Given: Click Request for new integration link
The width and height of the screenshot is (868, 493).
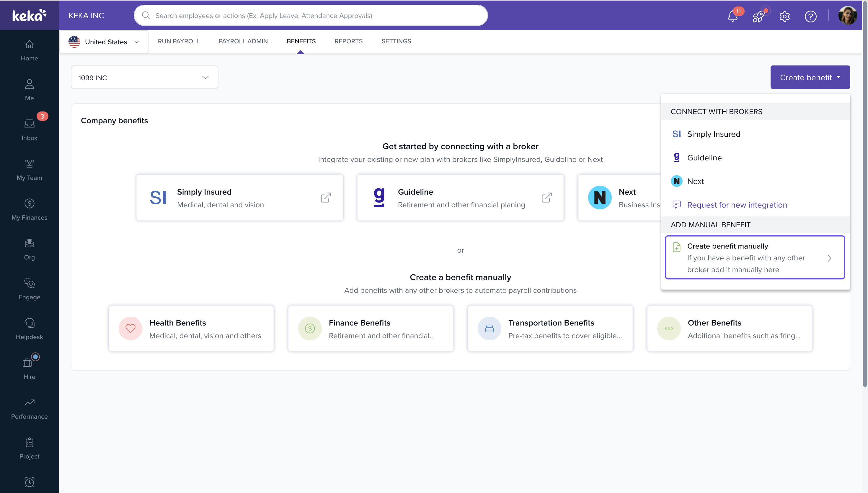Looking at the screenshot, I should click(737, 205).
